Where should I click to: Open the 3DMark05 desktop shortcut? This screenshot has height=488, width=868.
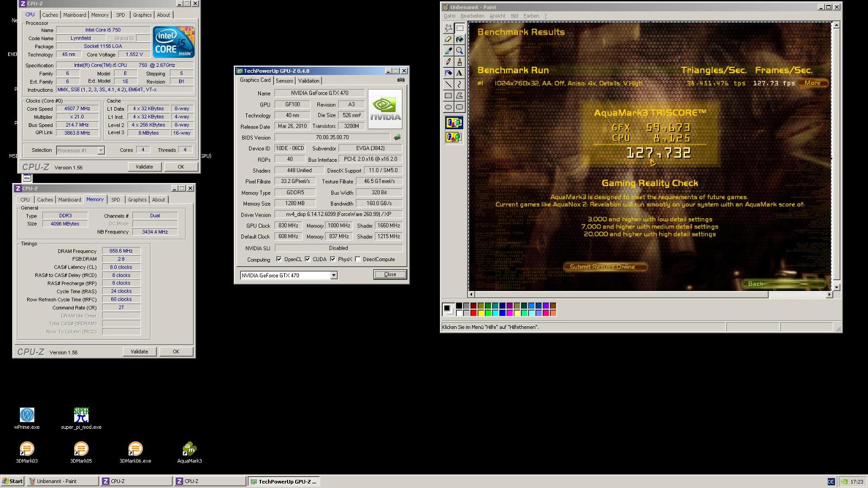(81, 453)
